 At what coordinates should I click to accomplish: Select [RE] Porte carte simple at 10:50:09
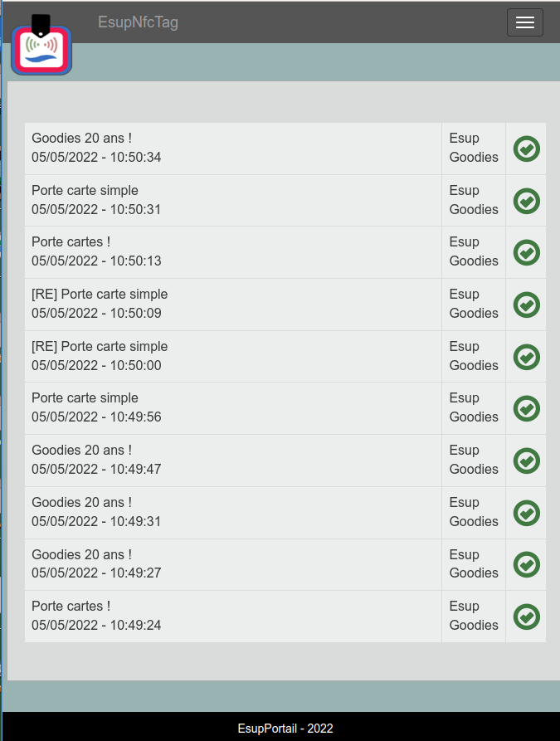[x=232, y=304]
